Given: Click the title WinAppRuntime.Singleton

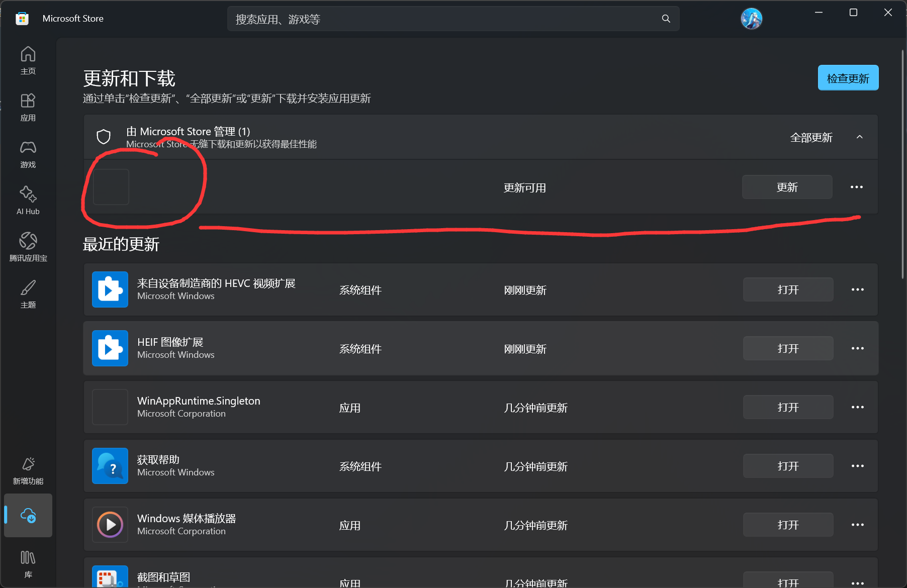Looking at the screenshot, I should [x=199, y=401].
